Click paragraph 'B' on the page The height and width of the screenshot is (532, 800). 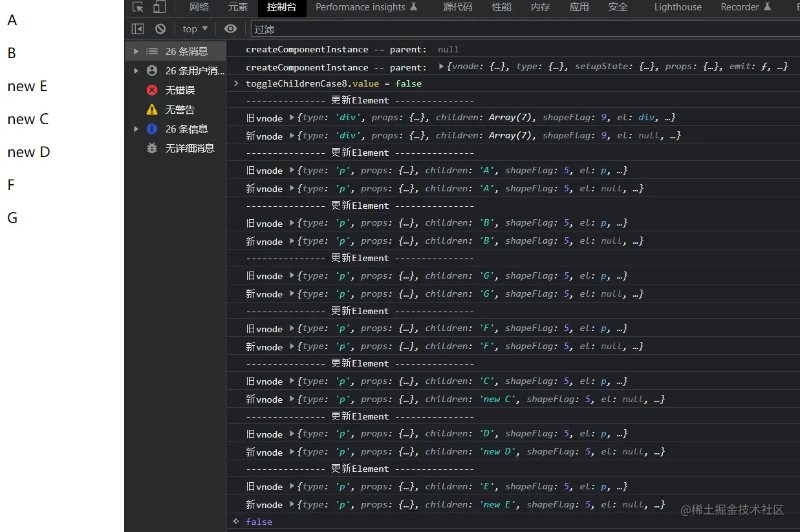point(12,53)
